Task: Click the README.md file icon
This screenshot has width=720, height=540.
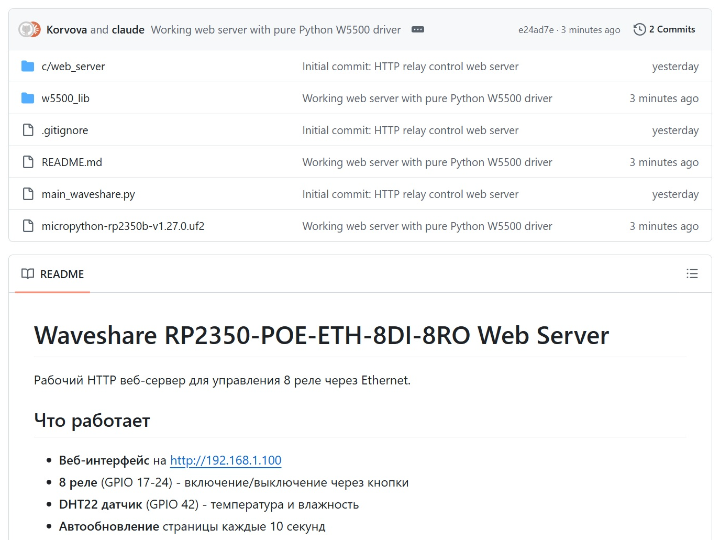Action: pyautogui.click(x=28, y=162)
